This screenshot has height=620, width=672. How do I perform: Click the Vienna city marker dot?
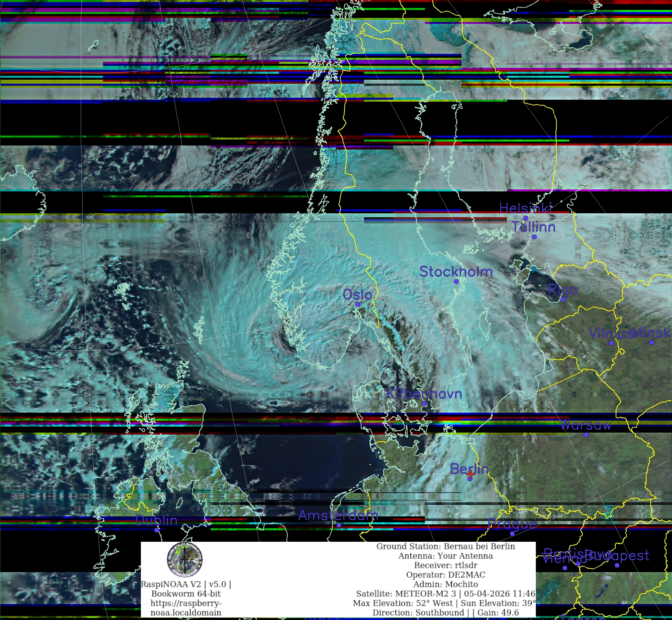565,568
